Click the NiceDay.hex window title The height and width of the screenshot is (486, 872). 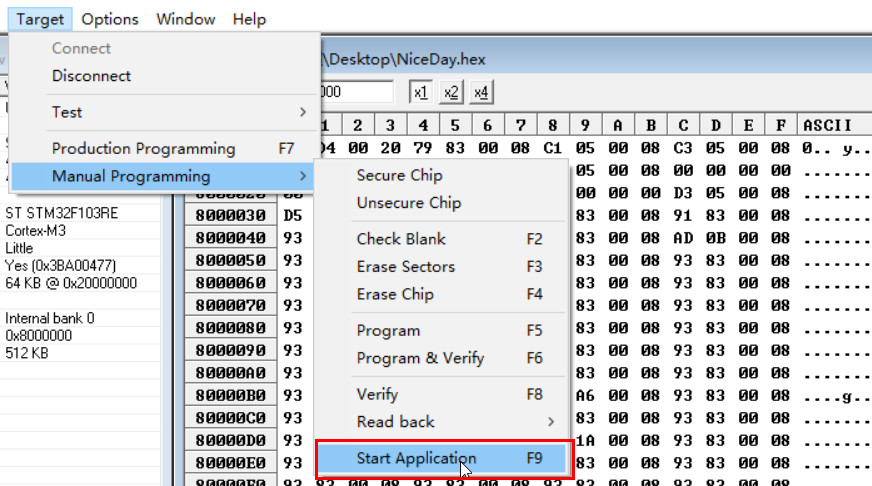(x=403, y=59)
